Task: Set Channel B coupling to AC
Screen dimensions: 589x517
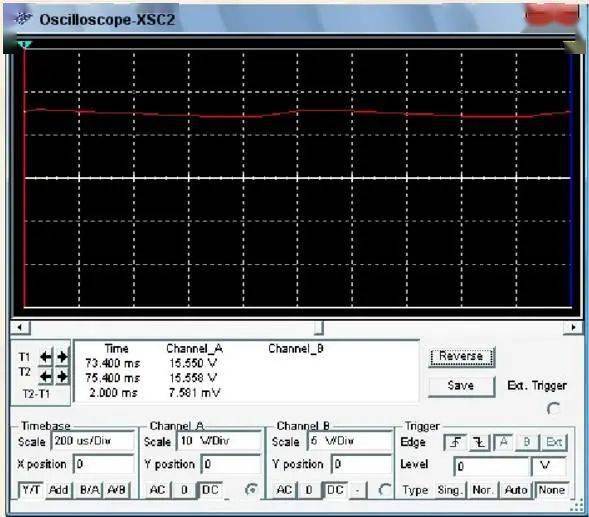Action: click(x=284, y=490)
